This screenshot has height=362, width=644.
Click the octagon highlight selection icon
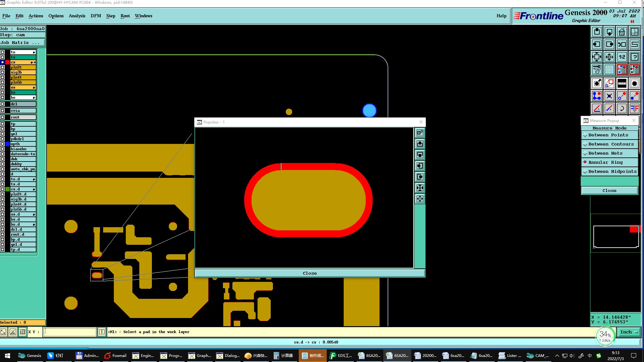pyautogui.click(x=635, y=83)
